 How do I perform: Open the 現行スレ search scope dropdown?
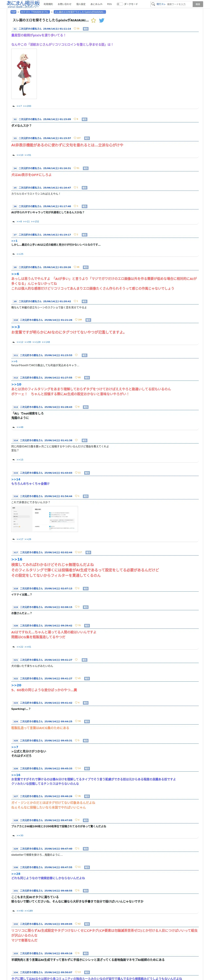click(x=161, y=4)
